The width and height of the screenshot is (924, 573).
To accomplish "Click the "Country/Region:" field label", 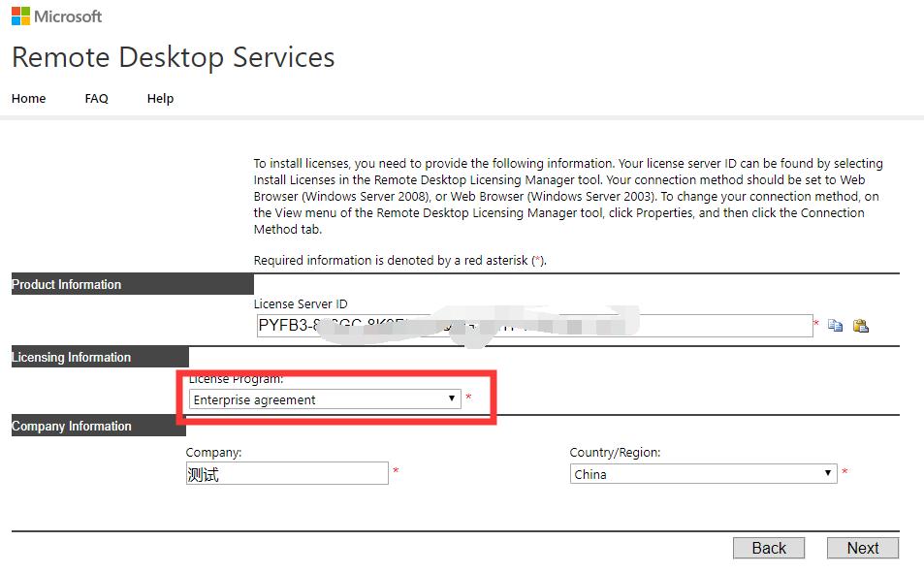I will pyautogui.click(x=616, y=453).
